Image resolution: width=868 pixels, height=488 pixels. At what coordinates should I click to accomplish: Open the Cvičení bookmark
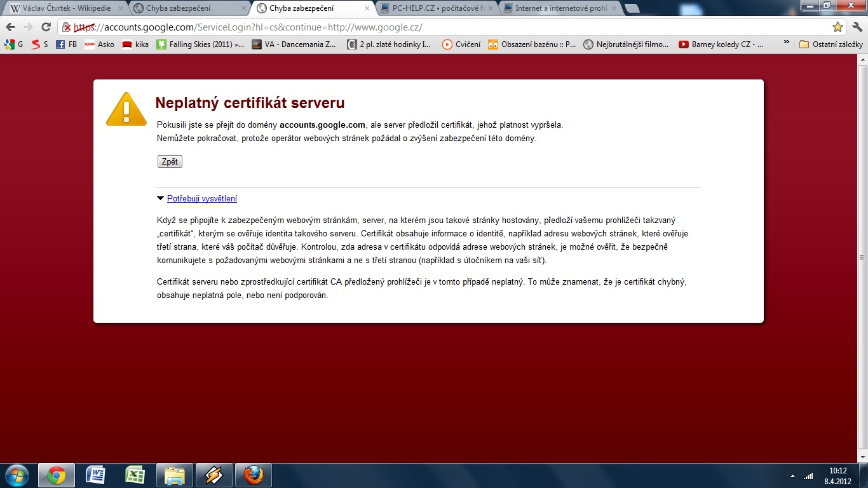point(461,44)
